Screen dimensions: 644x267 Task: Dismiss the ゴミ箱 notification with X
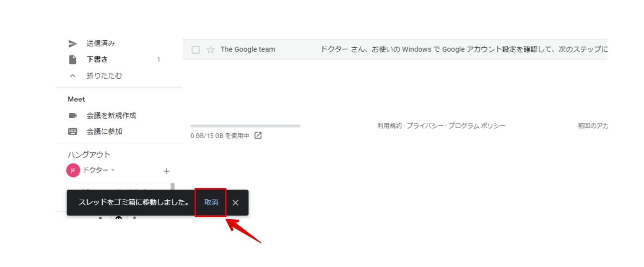[236, 203]
